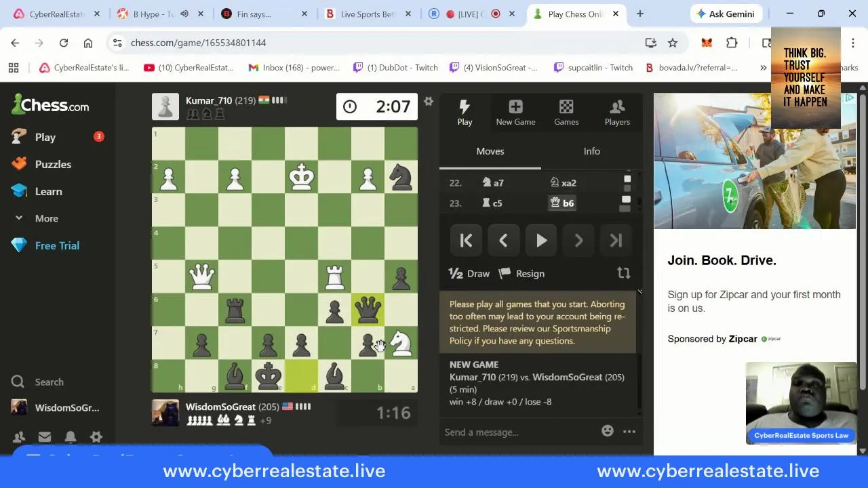Go back in browser
The height and width of the screenshot is (488, 868).
15,43
